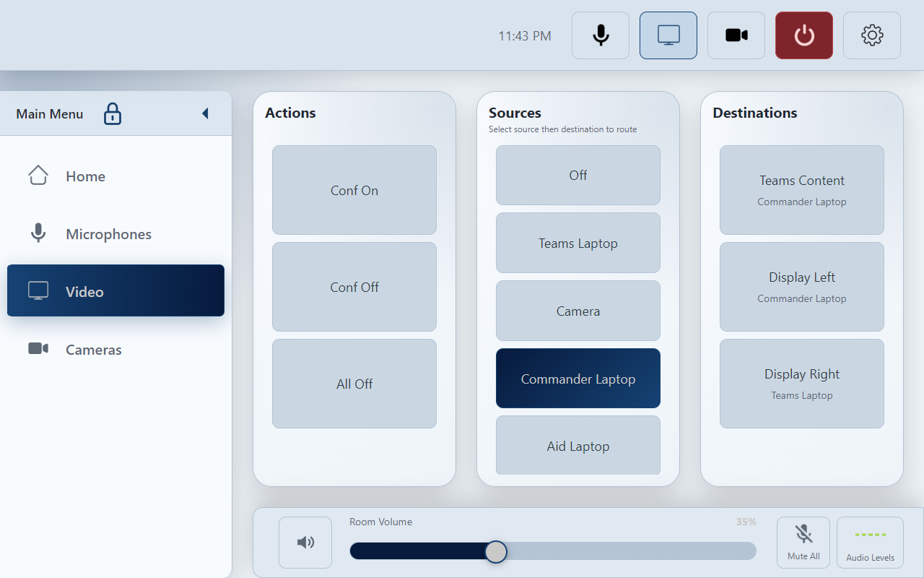Screen dimensions: 924x578
Task: Collapse the Main Menu sidebar arrow
Action: (205, 113)
